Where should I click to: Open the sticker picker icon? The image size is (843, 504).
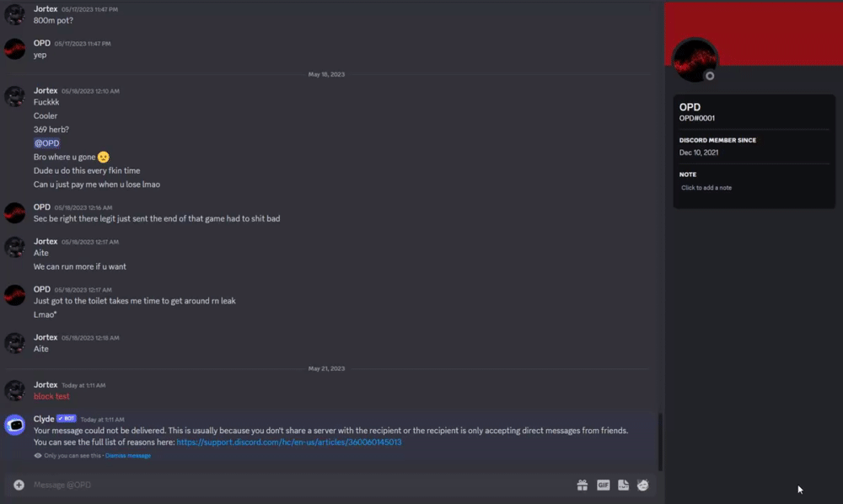(623, 485)
